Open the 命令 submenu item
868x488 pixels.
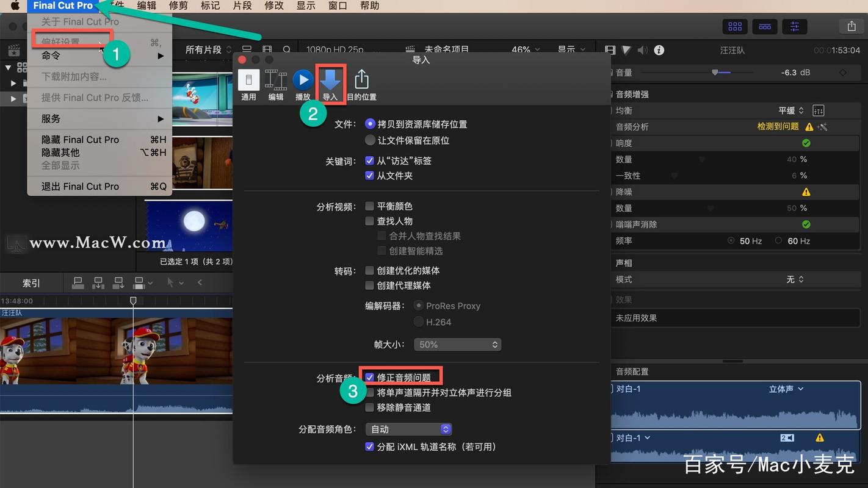click(99, 56)
